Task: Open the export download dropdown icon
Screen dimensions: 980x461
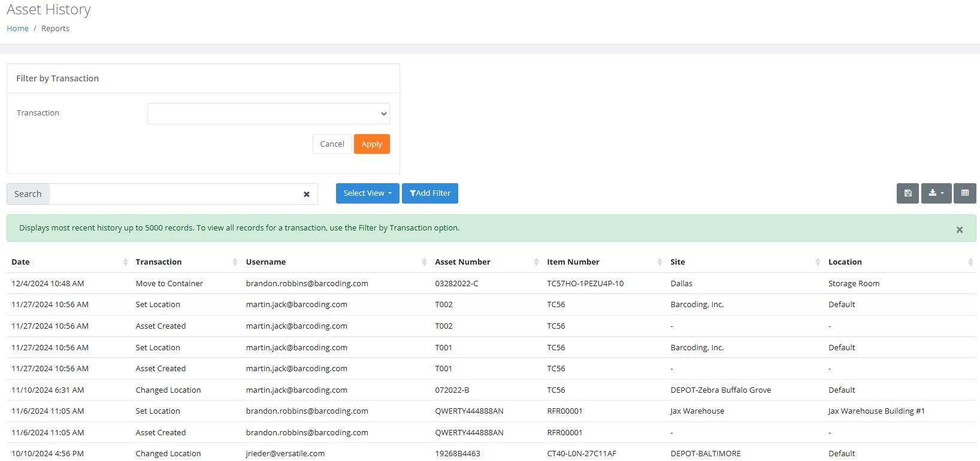Action: coord(936,193)
